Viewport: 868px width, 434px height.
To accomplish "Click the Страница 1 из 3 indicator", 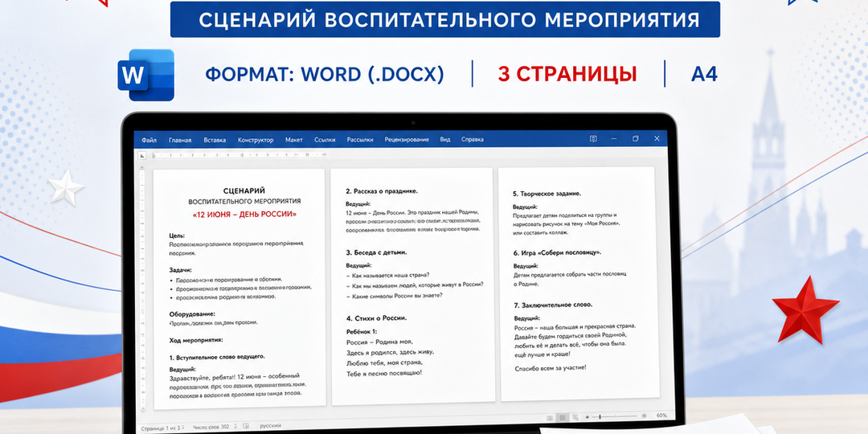I will 159,428.
